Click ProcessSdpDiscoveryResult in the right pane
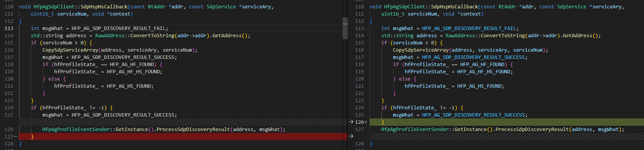Viewport: 644px width, 150px height. 532,129
